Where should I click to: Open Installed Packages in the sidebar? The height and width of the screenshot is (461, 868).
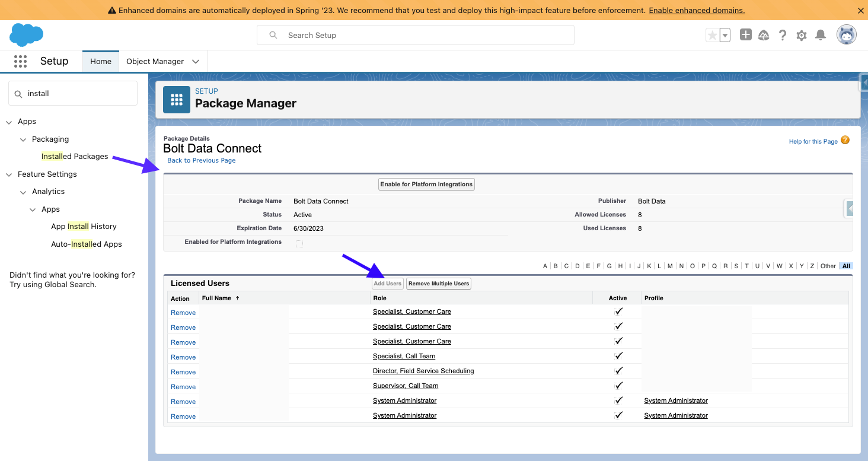[75, 157]
